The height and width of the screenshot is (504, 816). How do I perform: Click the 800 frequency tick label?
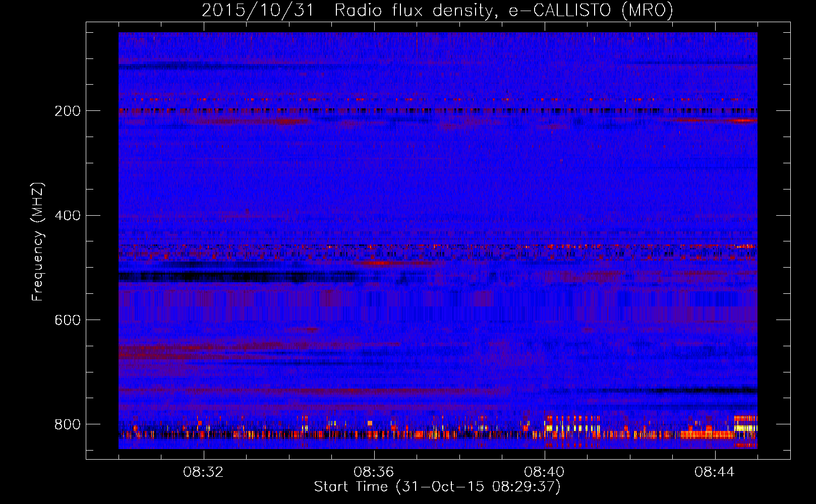(x=67, y=425)
